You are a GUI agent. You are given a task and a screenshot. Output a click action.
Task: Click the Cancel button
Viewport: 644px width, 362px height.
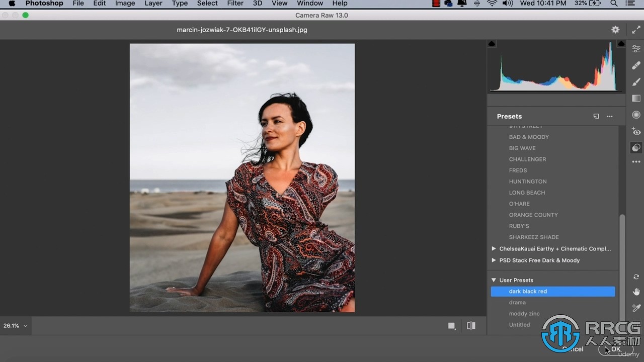[x=573, y=349]
